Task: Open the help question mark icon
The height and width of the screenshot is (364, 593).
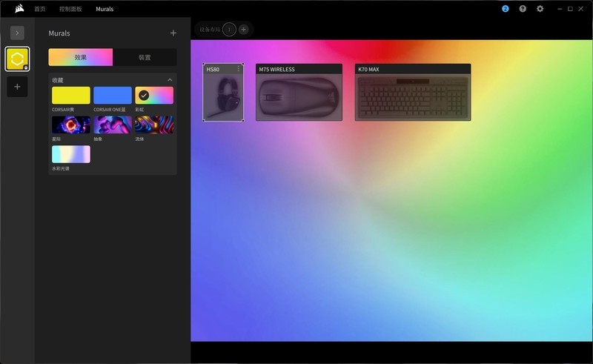Action: (523, 9)
